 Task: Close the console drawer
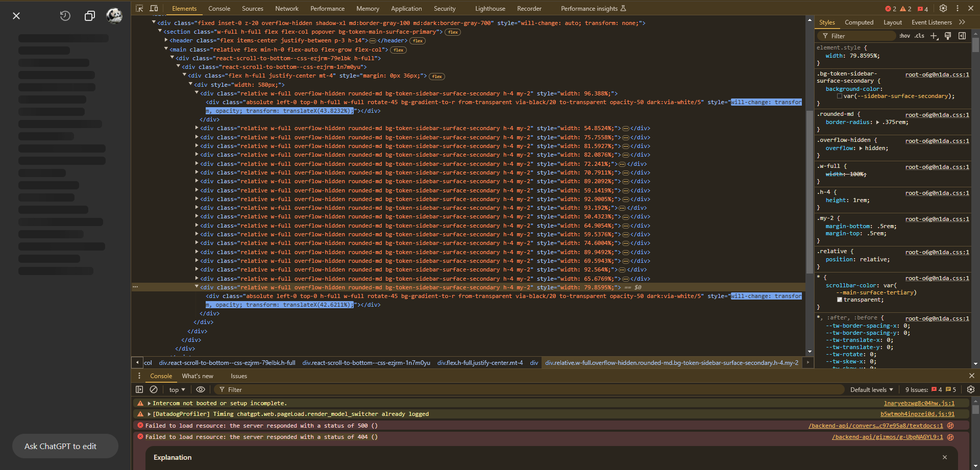[971, 376]
